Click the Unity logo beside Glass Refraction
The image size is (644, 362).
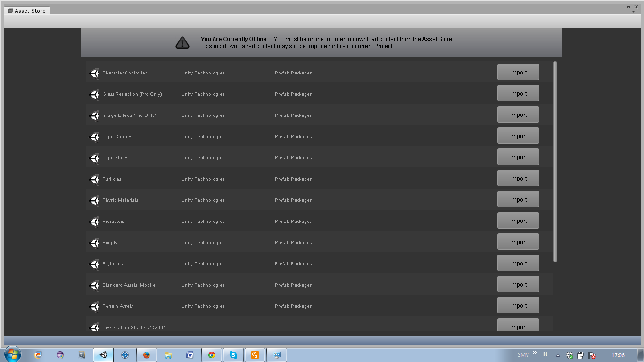(94, 95)
